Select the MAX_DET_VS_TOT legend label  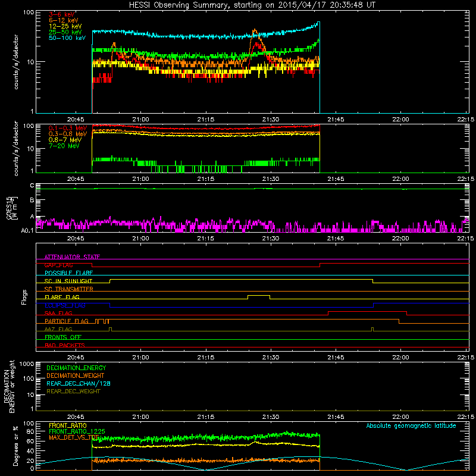pyautogui.click(x=74, y=438)
